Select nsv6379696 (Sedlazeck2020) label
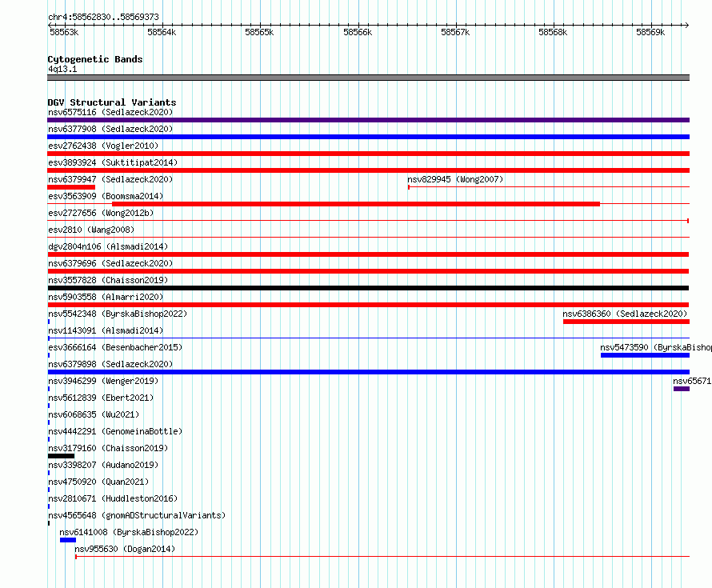 point(110,263)
